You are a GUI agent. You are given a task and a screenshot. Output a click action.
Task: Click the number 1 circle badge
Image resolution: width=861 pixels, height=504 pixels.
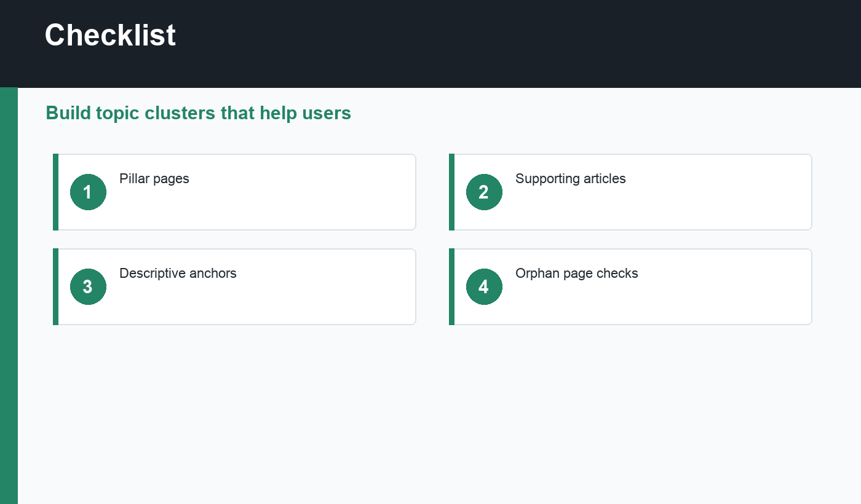[x=88, y=192]
